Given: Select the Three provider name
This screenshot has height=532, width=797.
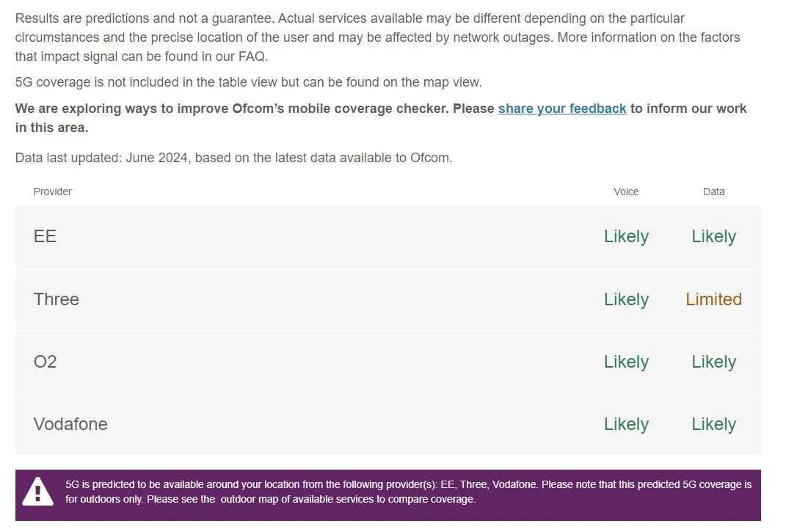Looking at the screenshot, I should 57,299.
